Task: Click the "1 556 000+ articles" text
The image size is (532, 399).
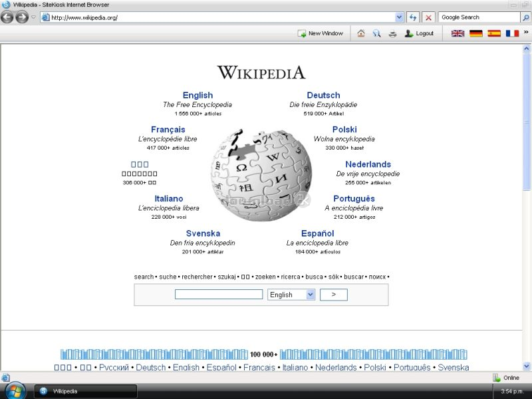Action: tap(198, 114)
